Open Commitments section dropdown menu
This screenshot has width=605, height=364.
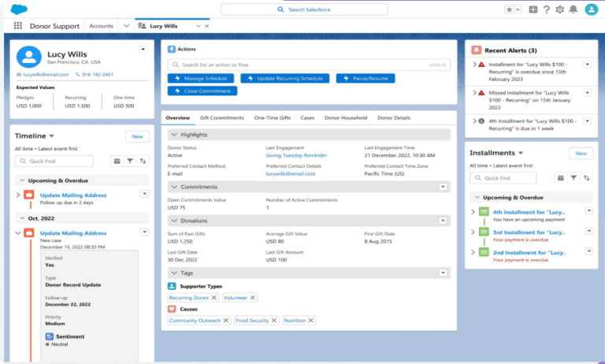tap(443, 187)
